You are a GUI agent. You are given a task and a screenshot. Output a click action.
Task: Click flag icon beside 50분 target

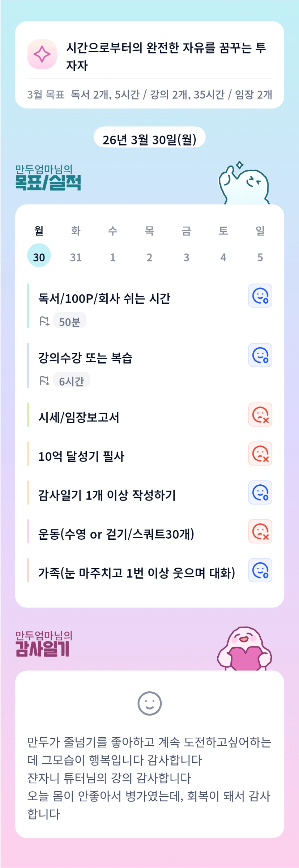44,321
